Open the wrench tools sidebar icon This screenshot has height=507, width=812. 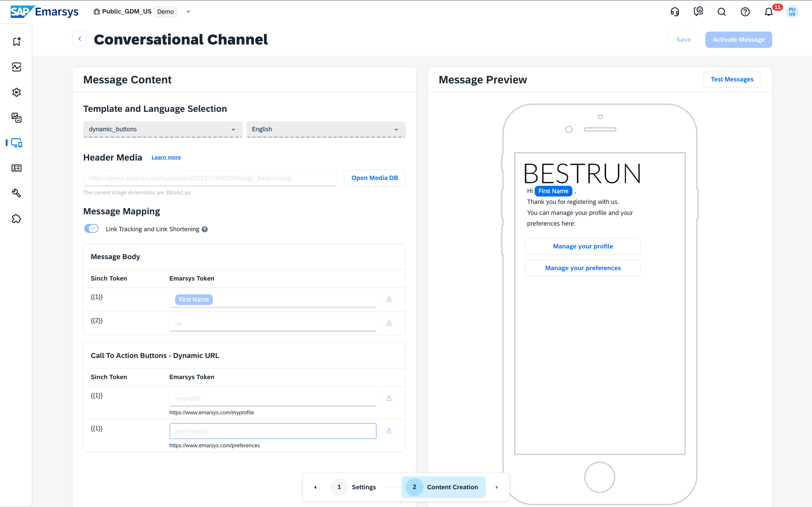coord(16,193)
